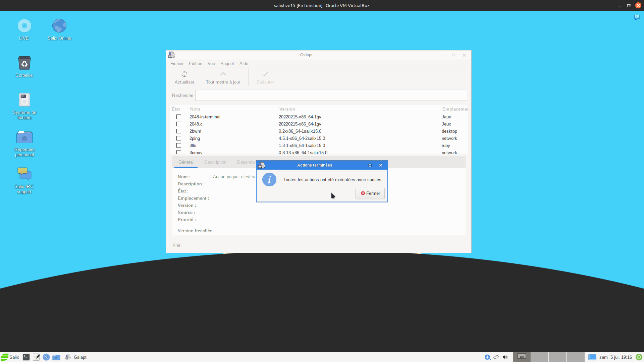Viewport: 644px width, 362px height.
Task: Open the Paquet menu
Action: [x=227, y=64]
